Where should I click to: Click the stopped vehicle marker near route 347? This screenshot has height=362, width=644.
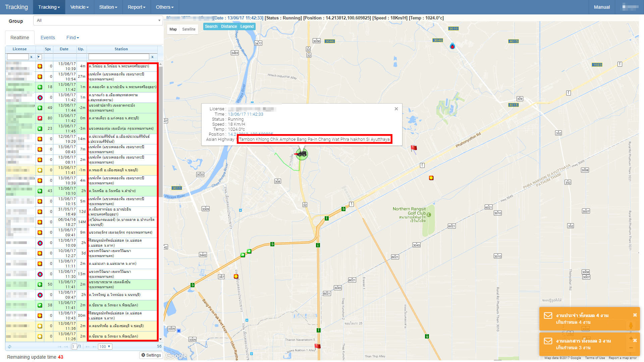236,277
